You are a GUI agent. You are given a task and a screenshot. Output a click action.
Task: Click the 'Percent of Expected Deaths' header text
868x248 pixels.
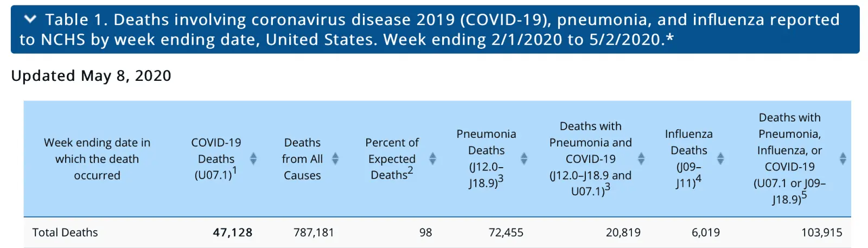coord(392,158)
